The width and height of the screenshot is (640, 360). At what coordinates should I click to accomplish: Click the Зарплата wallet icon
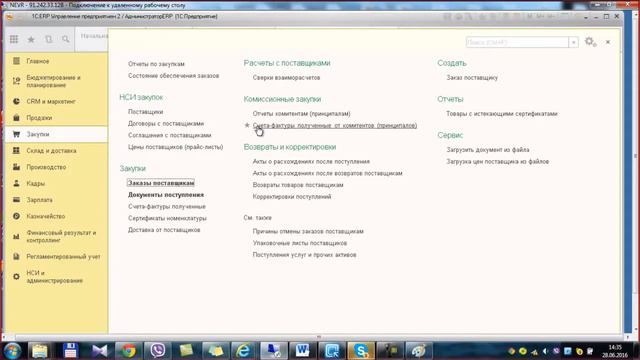click(x=16, y=200)
